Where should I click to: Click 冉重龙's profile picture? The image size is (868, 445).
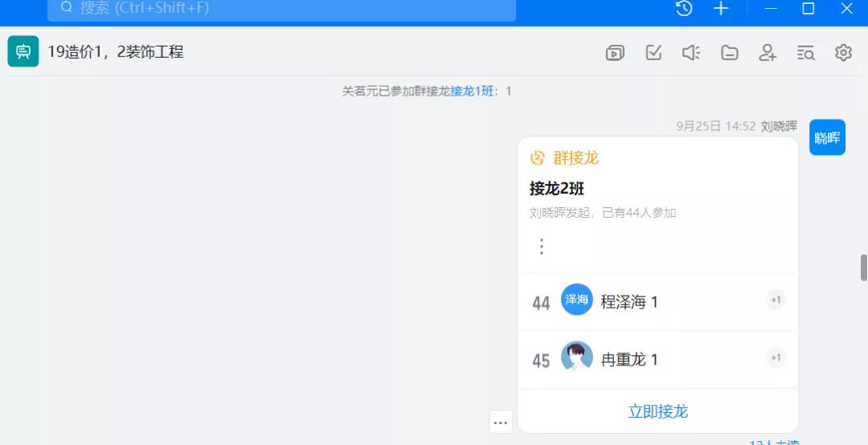click(576, 358)
